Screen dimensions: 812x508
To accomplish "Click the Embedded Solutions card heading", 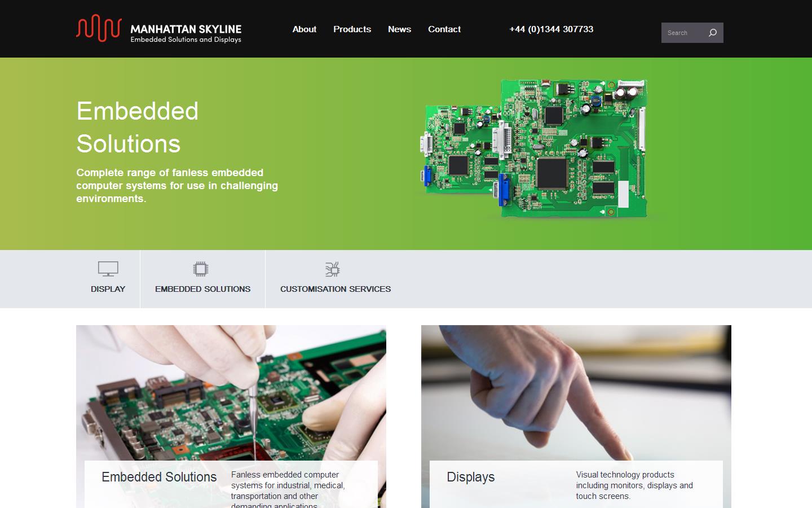I will pyautogui.click(x=159, y=477).
